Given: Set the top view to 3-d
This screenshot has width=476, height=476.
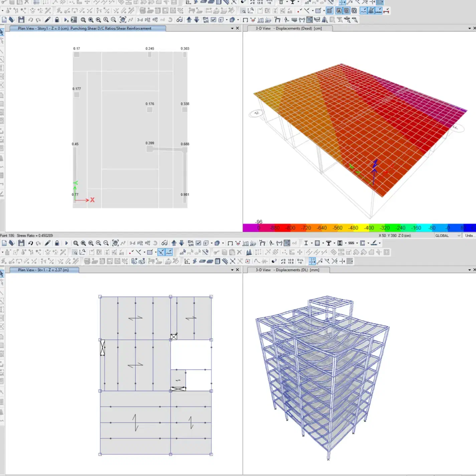Looking at the screenshot, I should coord(140,20).
